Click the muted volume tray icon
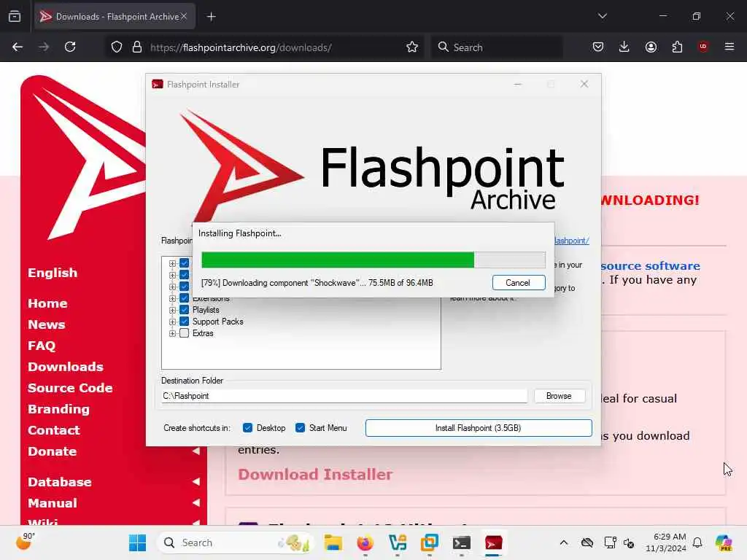This screenshot has width=747, height=560. click(x=629, y=542)
